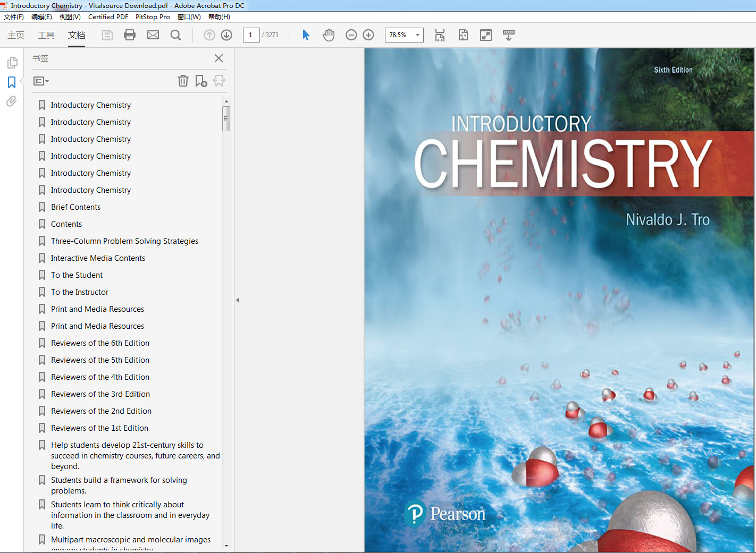Click bookmarks scrollbar down arrow

coord(226,546)
